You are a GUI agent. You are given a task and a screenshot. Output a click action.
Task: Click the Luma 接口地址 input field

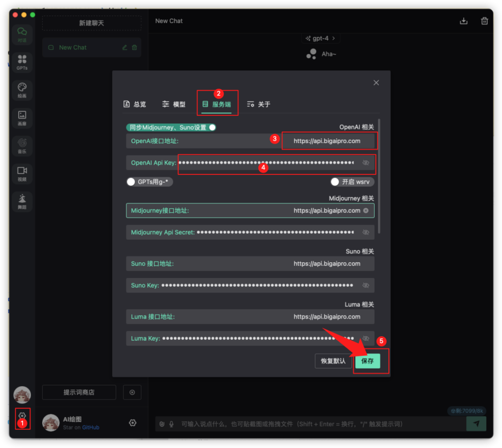(250, 317)
